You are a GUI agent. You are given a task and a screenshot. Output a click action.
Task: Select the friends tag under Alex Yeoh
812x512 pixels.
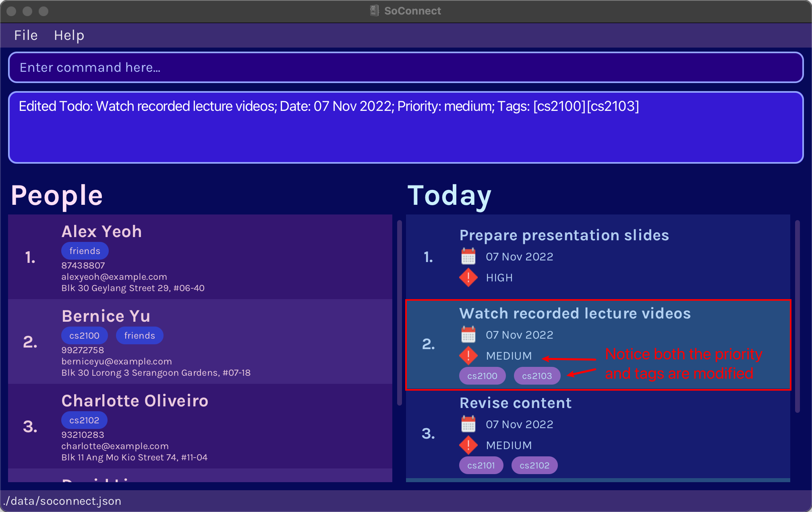(x=85, y=251)
